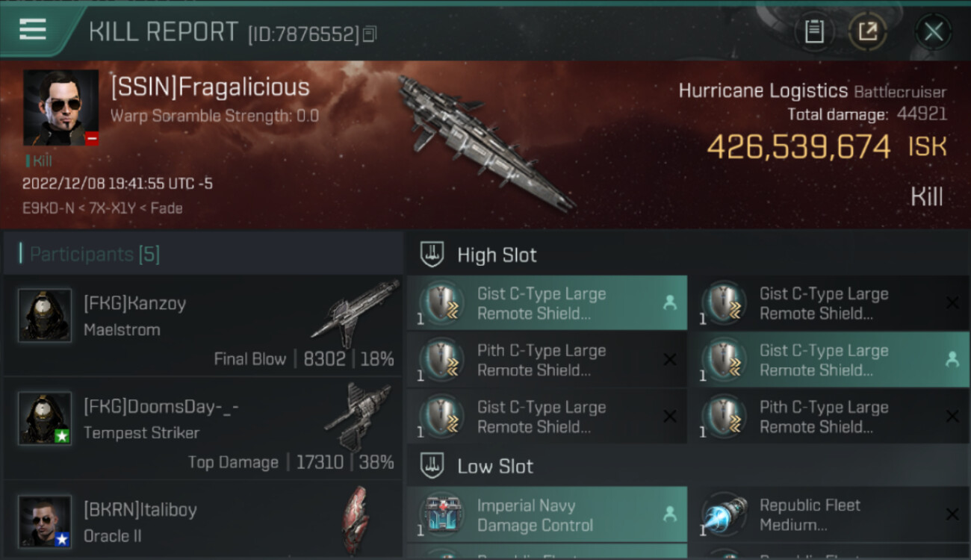Select first Pith C-Type Large Remote Shield
Viewport: 971px width, 560px height.
[x=547, y=360]
